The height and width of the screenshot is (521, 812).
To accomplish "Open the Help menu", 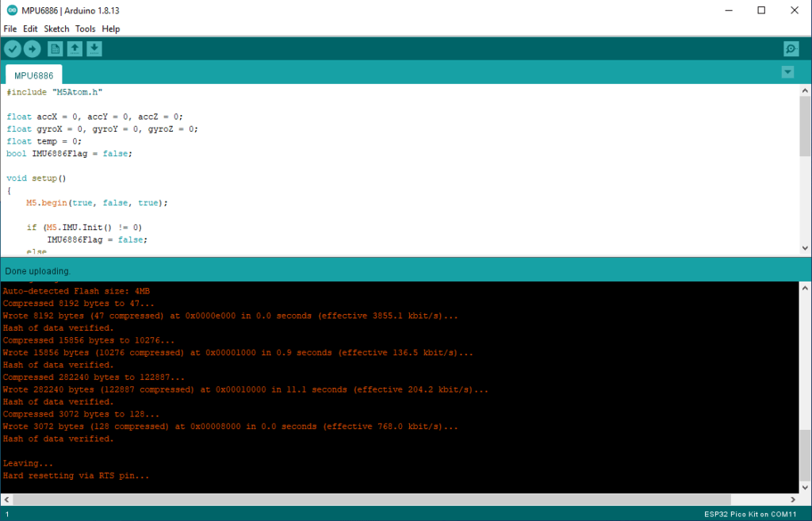I will click(111, 29).
